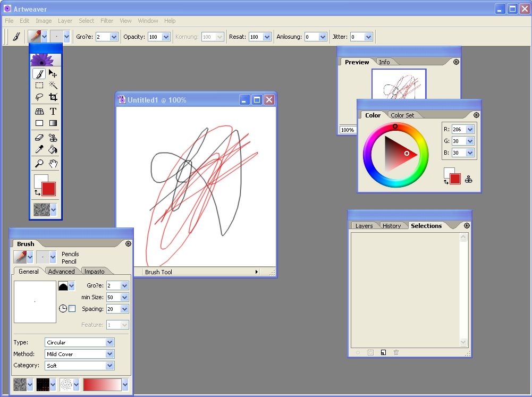Image resolution: width=532 pixels, height=397 pixels.
Task: Pick the Eraser tool
Action: 39,138
